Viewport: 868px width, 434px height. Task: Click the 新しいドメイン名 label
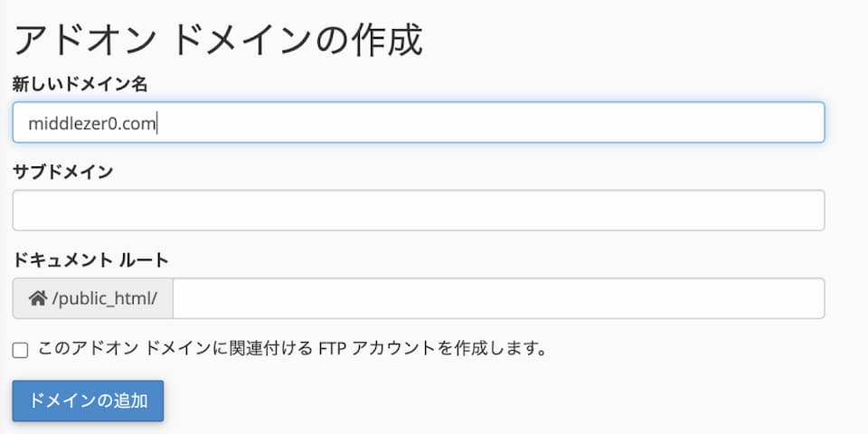80,84
